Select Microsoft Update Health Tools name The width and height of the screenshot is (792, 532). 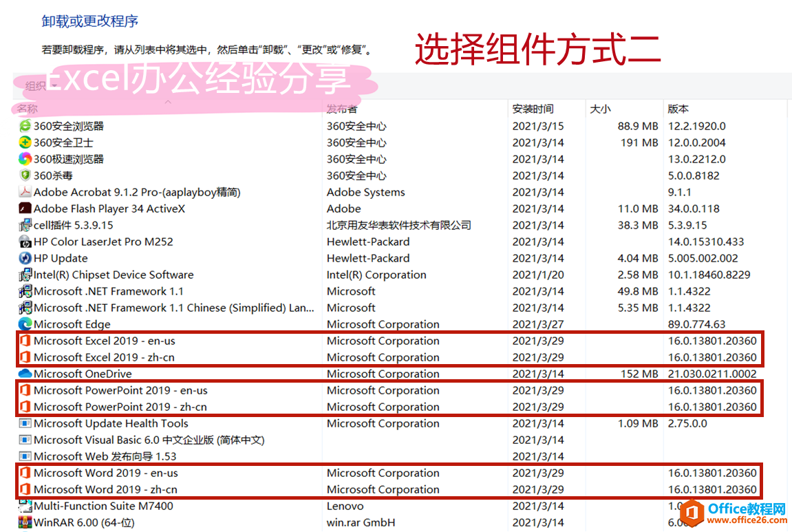point(111,423)
